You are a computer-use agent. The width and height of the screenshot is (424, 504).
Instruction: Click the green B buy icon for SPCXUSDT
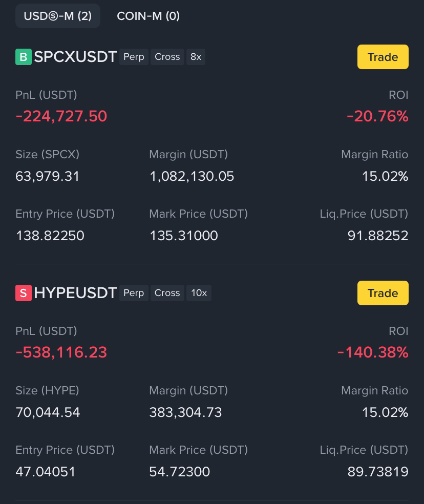[24, 57]
